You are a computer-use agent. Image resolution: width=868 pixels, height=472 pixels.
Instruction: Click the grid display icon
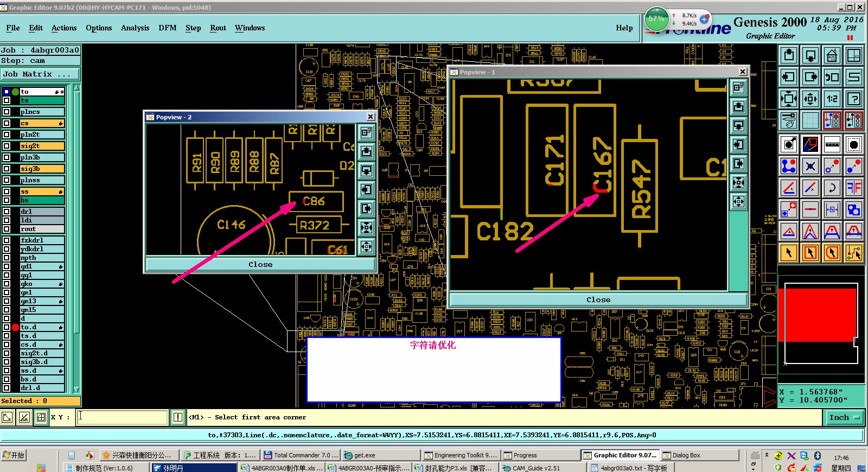810,120
